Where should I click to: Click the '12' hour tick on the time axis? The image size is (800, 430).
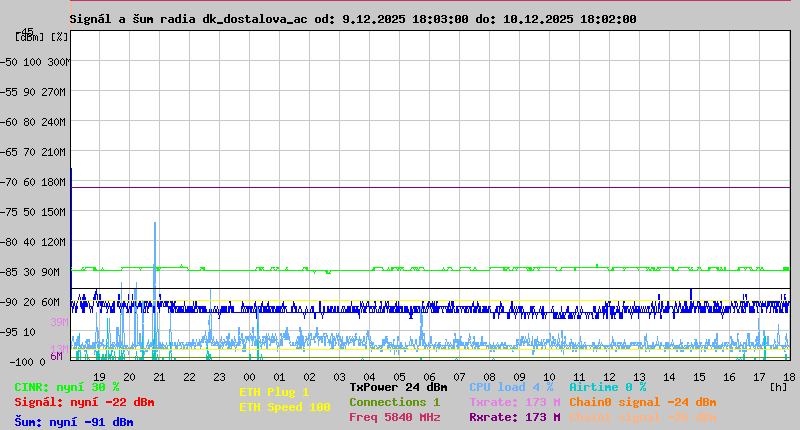609,377
